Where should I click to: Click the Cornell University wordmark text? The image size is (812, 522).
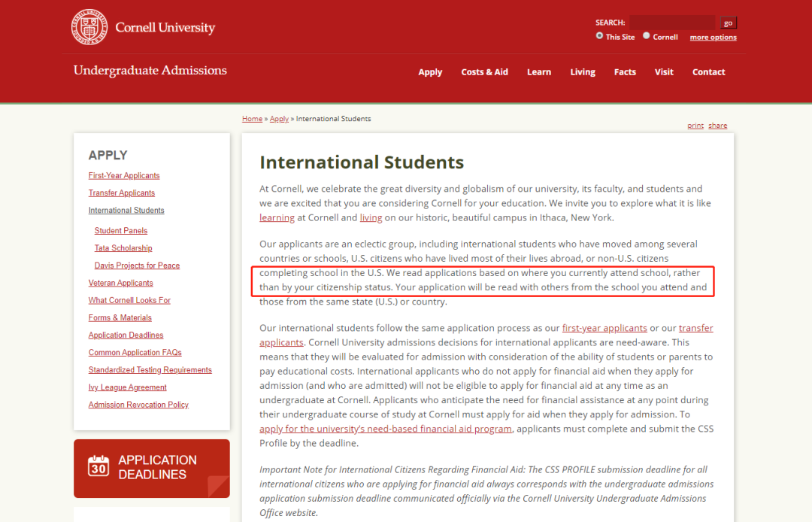(x=165, y=27)
